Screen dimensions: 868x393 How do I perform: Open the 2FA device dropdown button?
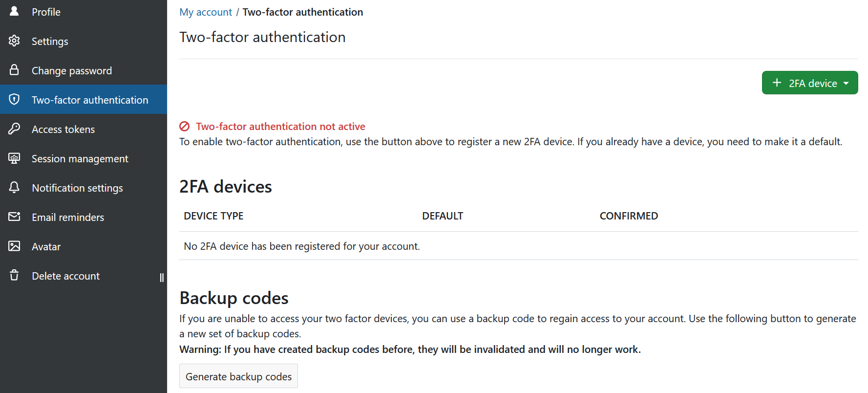click(x=809, y=83)
